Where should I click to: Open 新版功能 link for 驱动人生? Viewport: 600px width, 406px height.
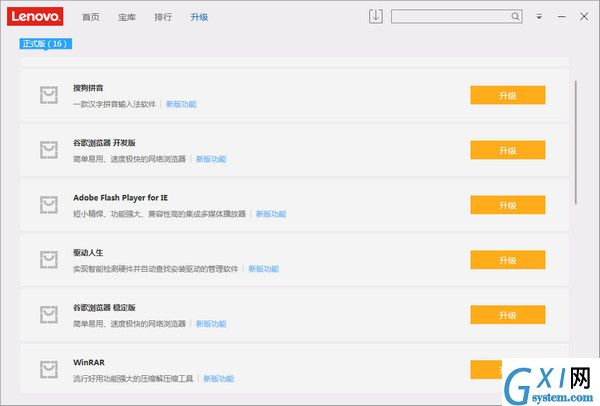click(263, 269)
